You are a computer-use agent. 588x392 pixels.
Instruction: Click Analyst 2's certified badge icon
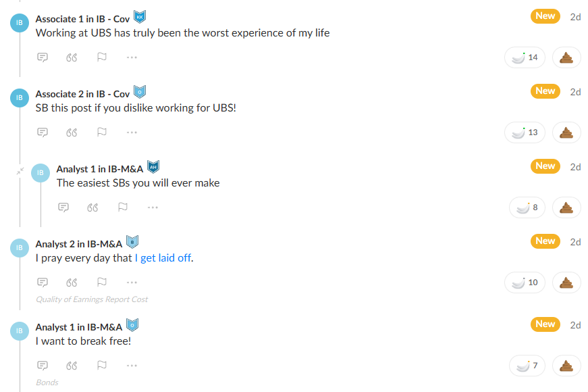click(132, 242)
